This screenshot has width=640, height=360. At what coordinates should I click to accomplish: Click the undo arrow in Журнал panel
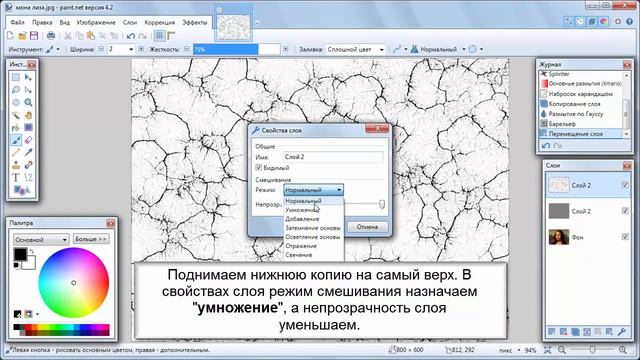pos(546,146)
